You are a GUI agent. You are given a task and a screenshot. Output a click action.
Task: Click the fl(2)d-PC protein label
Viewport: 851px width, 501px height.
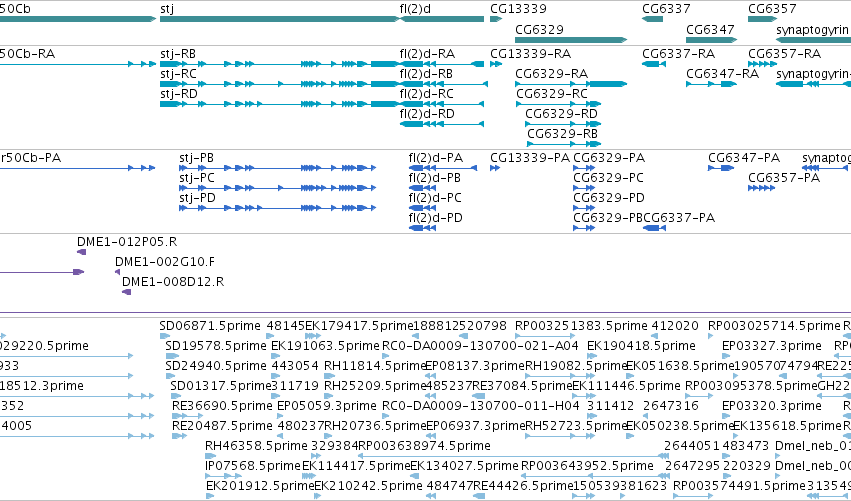tap(435, 198)
